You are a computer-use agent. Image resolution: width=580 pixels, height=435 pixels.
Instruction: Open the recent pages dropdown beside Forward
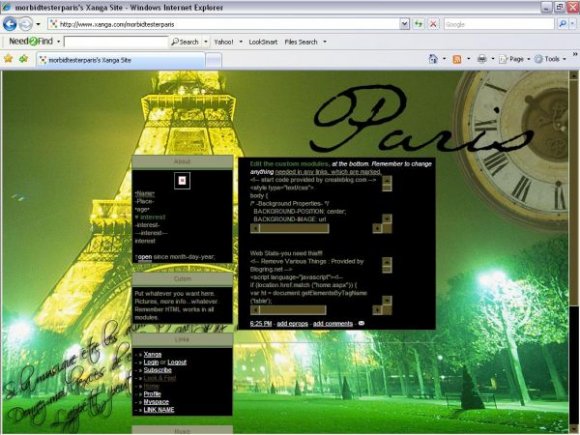38,24
